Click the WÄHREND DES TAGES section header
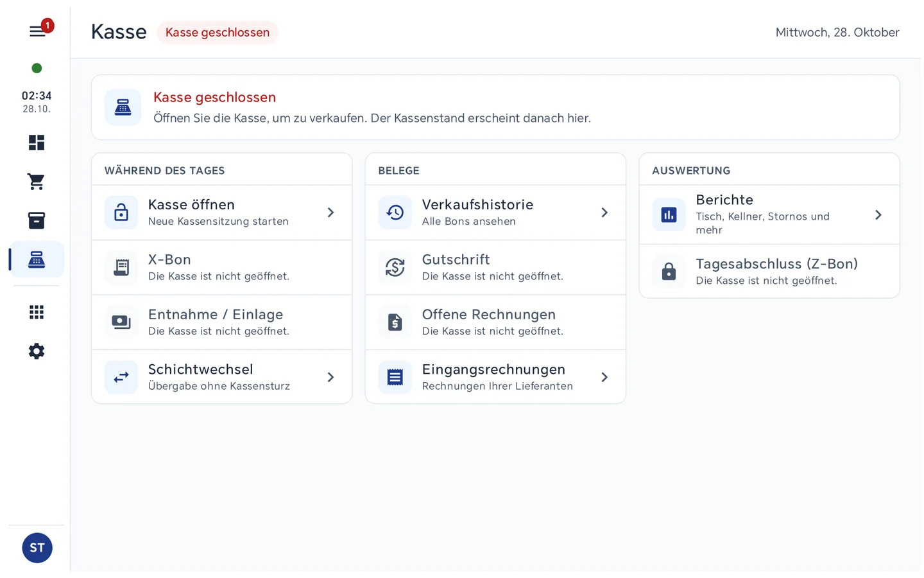This screenshot has height=578, width=924. [164, 171]
